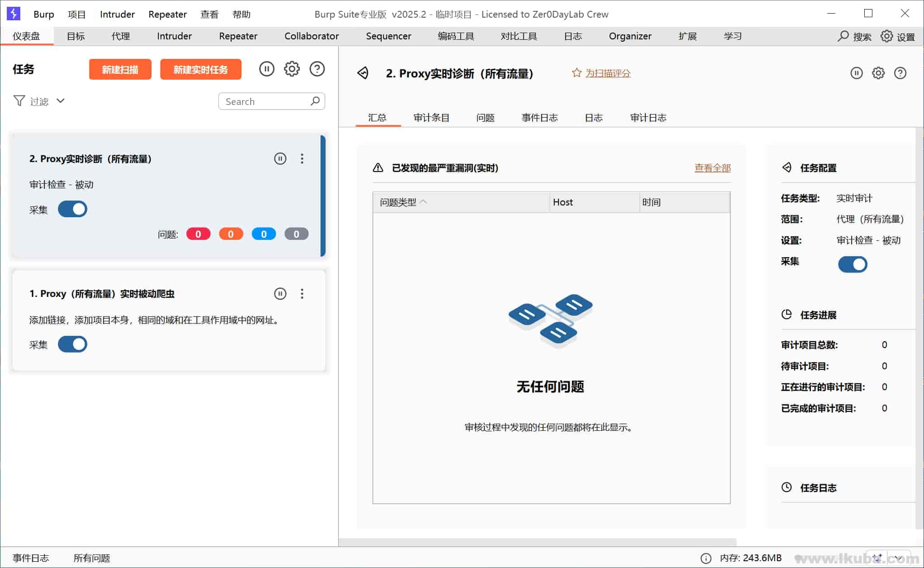The height and width of the screenshot is (568, 924).
Task: Open the 帮助 menu
Action: click(x=242, y=14)
